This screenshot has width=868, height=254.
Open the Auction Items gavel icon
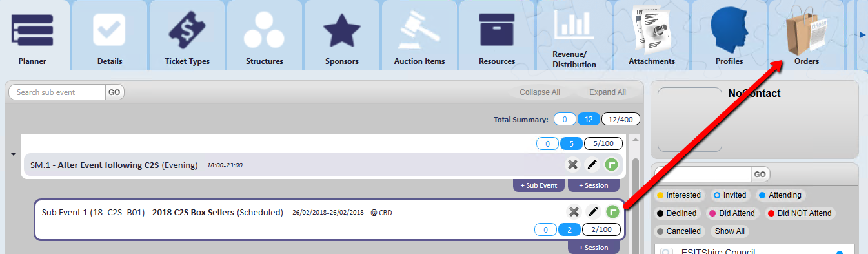click(419, 30)
